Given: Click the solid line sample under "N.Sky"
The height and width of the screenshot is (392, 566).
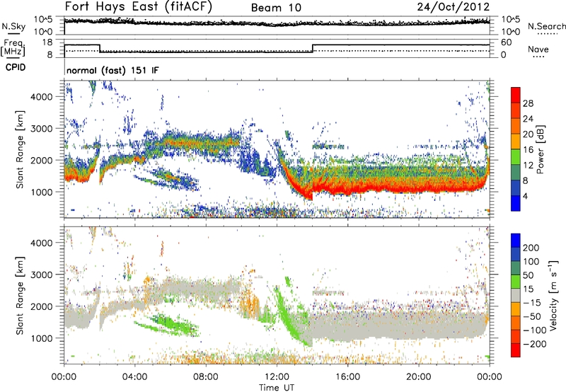Looking at the screenshot, I should tap(13, 33).
